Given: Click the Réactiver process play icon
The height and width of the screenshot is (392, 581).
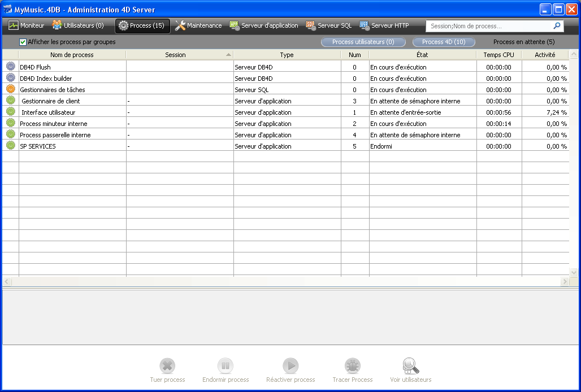Looking at the screenshot, I should tap(290, 365).
